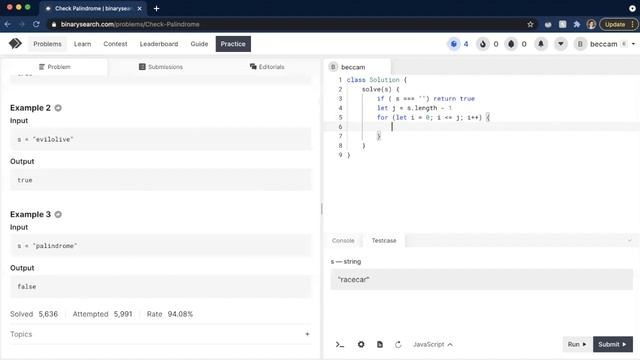
Task: Open a new browser tab
Action: [156, 8]
